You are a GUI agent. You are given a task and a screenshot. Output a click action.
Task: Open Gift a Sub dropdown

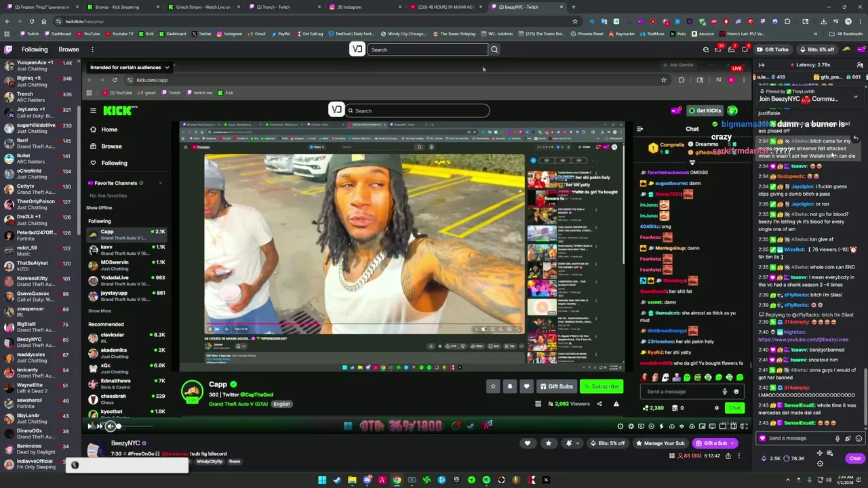pyautogui.click(x=715, y=443)
